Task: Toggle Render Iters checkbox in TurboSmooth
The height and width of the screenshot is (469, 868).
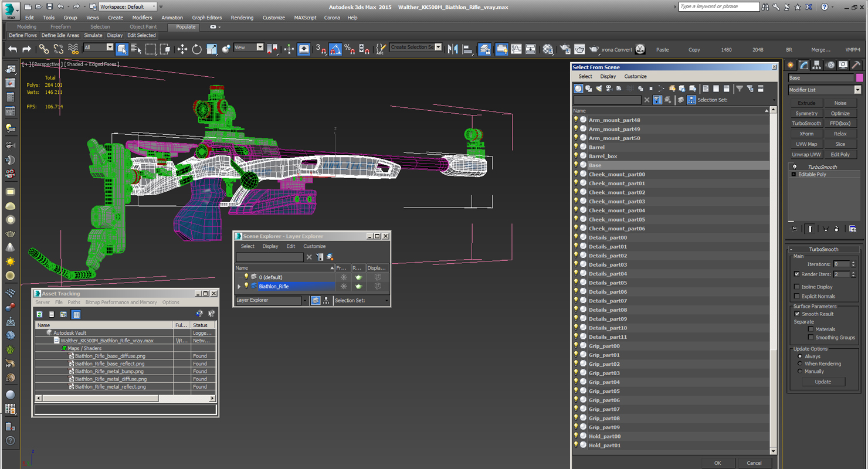Action: [796, 274]
